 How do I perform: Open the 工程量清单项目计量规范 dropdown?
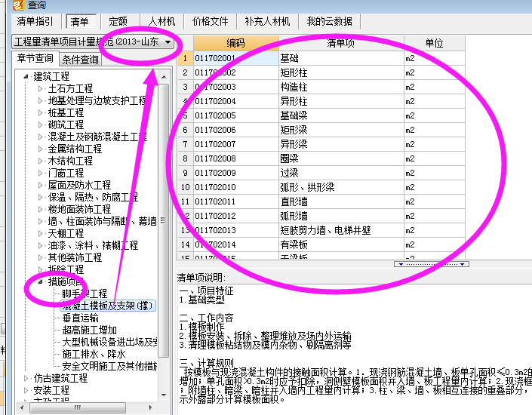click(x=168, y=42)
